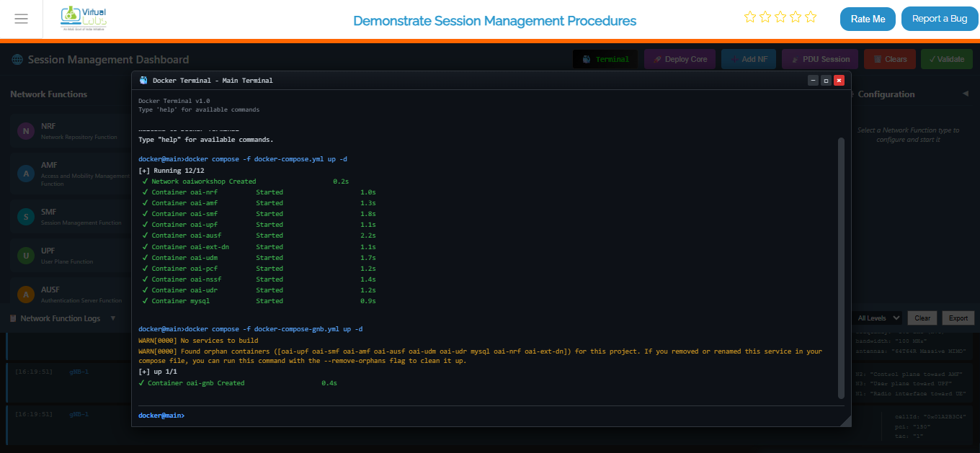Collapse the Network Function Logs panel
This screenshot has width=980, height=453.
(x=113, y=318)
